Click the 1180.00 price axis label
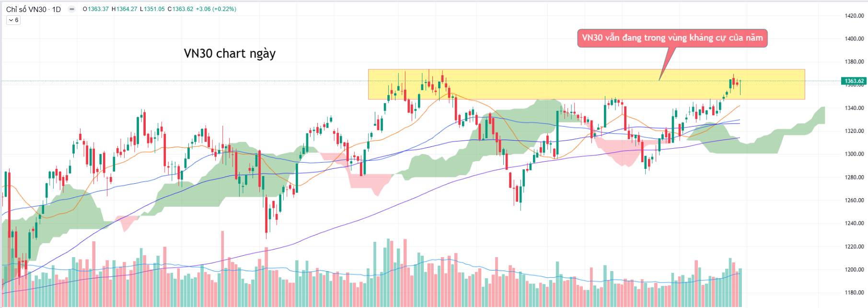868x308 pixels. click(854, 293)
